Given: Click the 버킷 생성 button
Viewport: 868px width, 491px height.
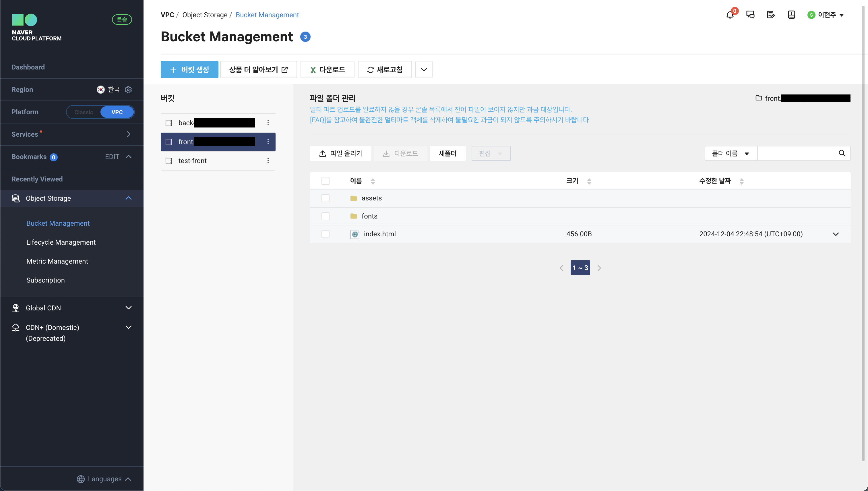Looking at the screenshot, I should [x=189, y=70].
